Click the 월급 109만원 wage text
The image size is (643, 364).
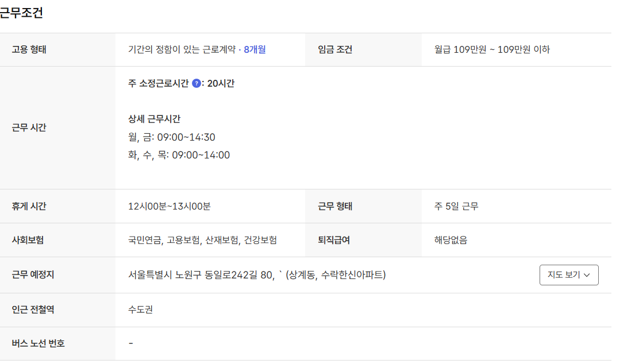[x=492, y=49]
